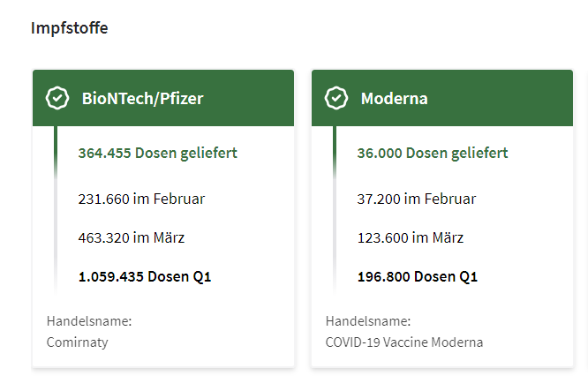Click the BioNTech/Pfizer delivery timeline bar
Screen dimensions: 588x391
tap(56, 210)
